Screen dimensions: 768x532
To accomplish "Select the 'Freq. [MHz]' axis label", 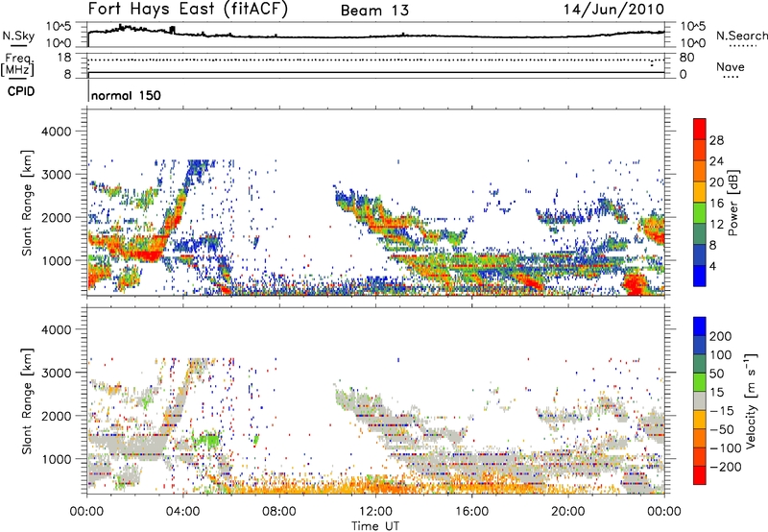I will [18, 64].
